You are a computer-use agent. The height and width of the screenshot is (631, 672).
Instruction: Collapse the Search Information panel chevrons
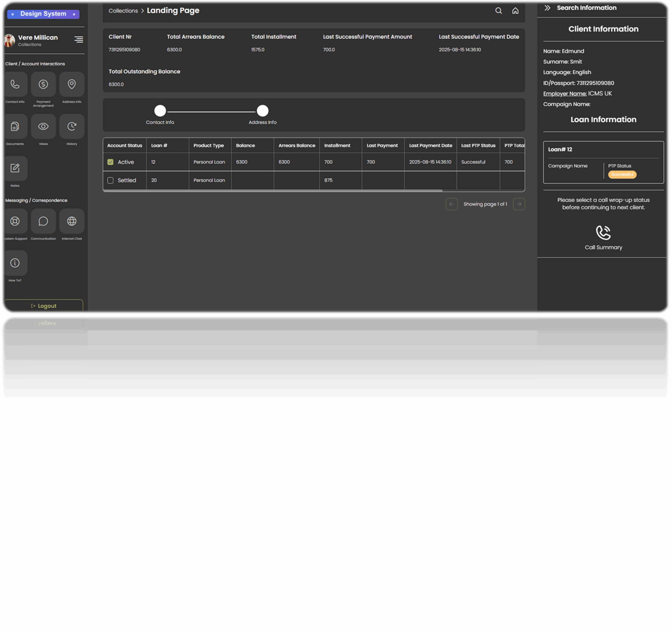click(x=547, y=8)
